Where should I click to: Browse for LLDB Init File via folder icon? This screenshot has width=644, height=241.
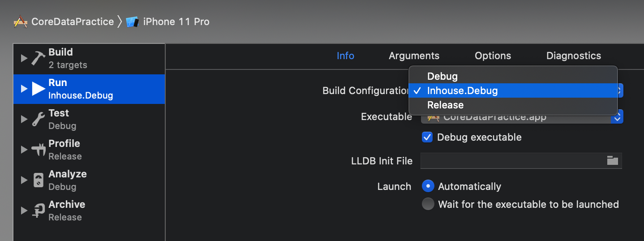click(x=612, y=160)
